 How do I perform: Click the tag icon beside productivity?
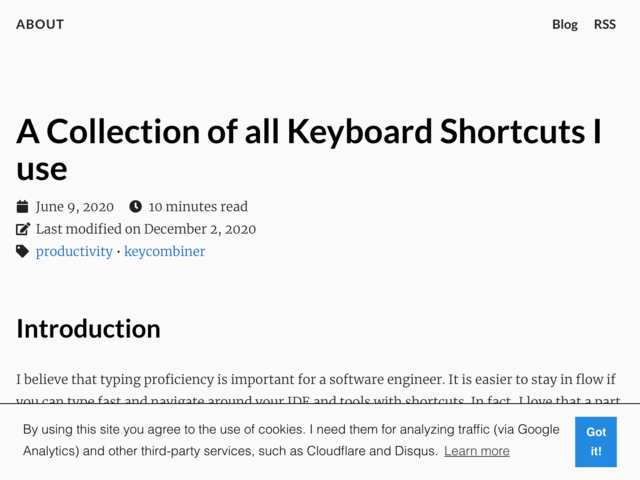(x=22, y=251)
